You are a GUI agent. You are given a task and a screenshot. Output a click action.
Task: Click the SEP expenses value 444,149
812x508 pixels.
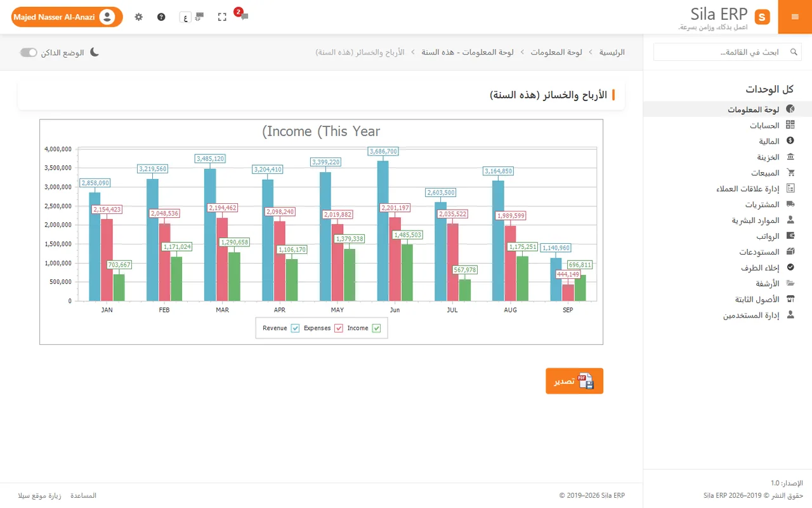point(568,274)
